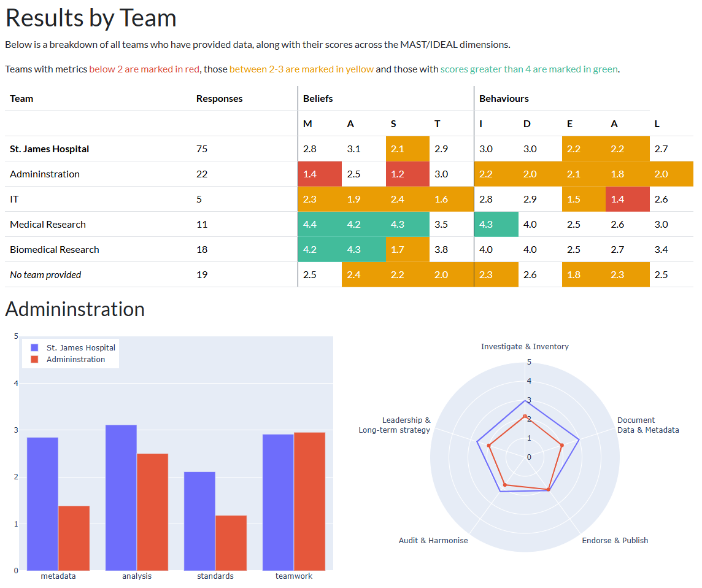Select the blue standards bar in chart
The image size is (702, 588).
click(199, 520)
